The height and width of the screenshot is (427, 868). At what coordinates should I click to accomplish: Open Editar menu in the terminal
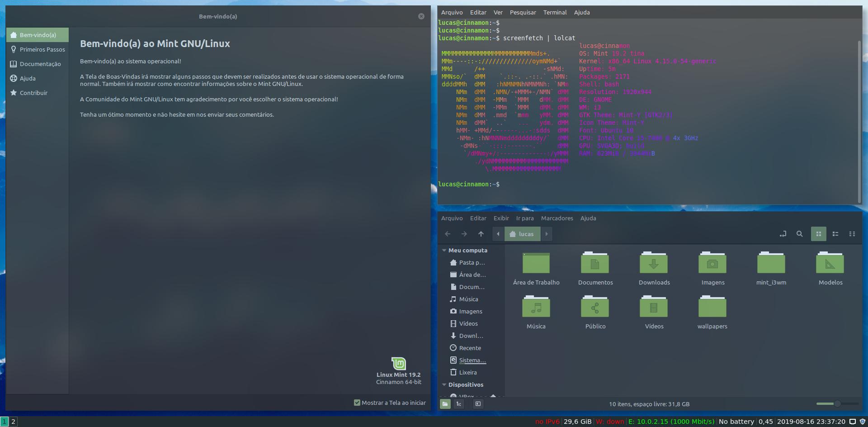478,12
